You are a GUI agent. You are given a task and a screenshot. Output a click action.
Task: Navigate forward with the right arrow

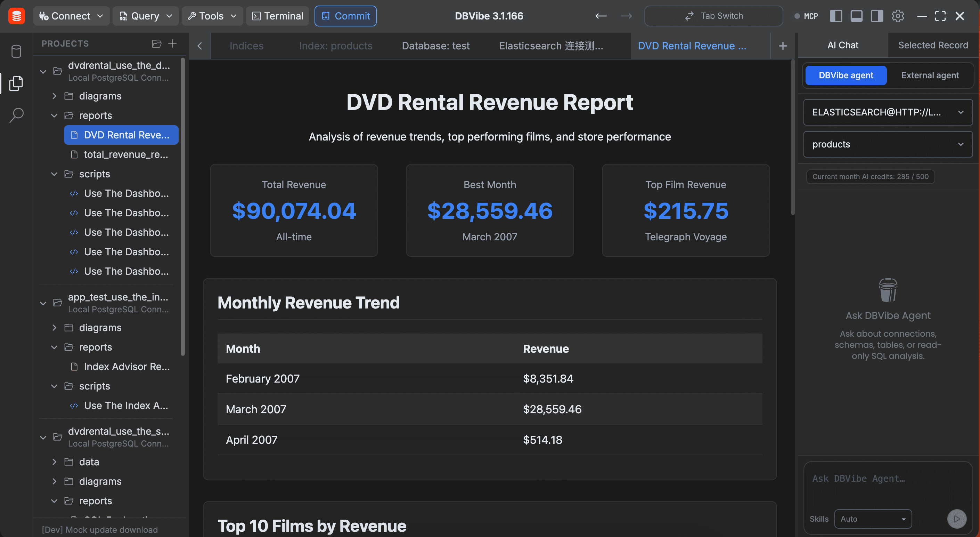point(626,16)
